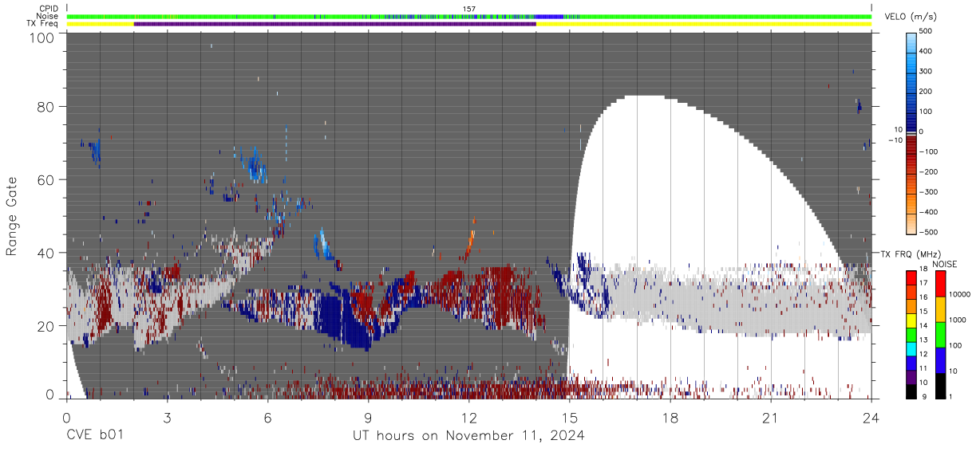Click the 13 label on TX FRQ scale
Viewport: 980px width, 452px height.
coord(924,340)
